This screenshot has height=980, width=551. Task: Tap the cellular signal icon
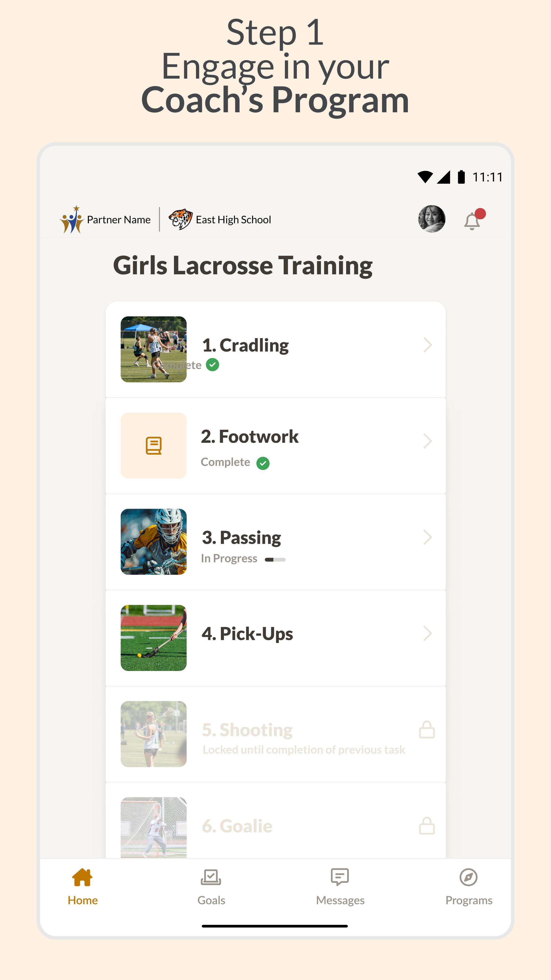click(x=443, y=177)
